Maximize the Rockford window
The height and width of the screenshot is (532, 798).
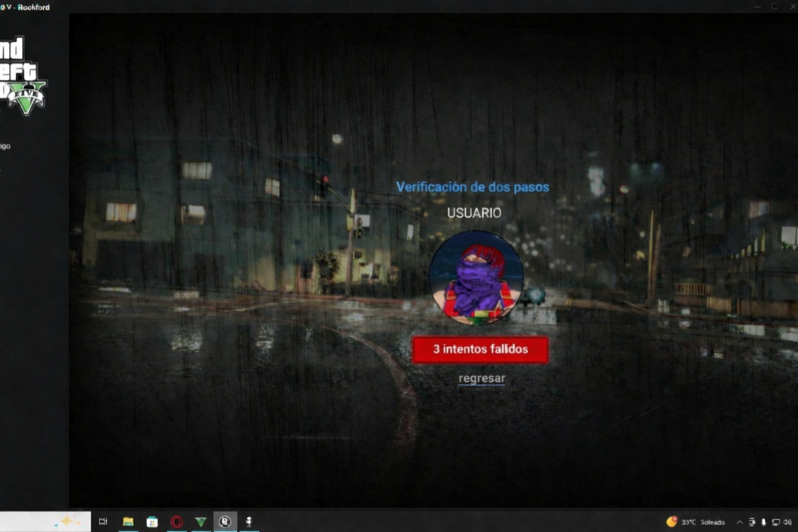[x=775, y=6]
